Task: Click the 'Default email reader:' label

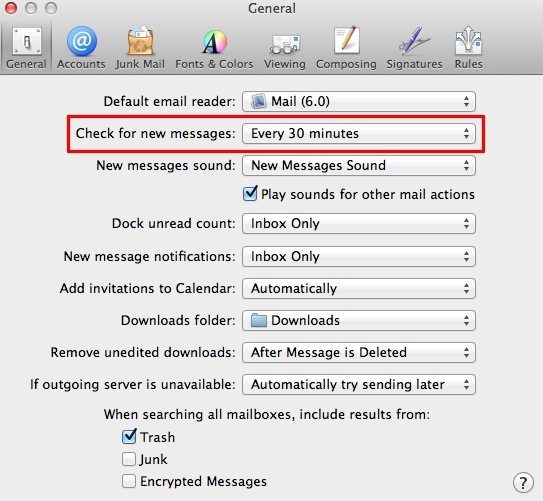Action: (169, 101)
